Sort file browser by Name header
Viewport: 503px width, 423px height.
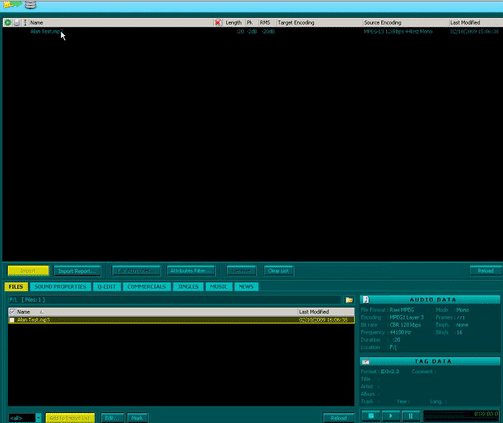pyautogui.click(x=157, y=312)
